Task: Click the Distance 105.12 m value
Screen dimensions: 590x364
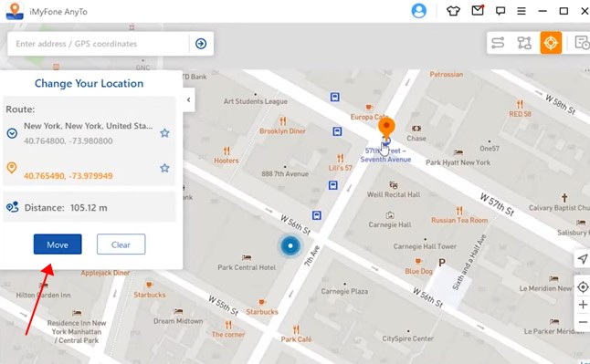Action: point(89,208)
